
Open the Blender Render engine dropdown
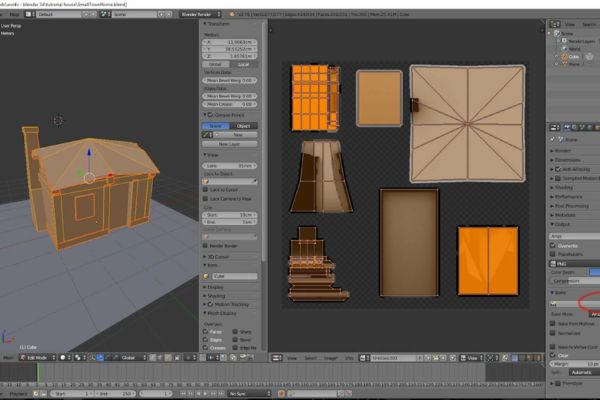[x=201, y=14]
